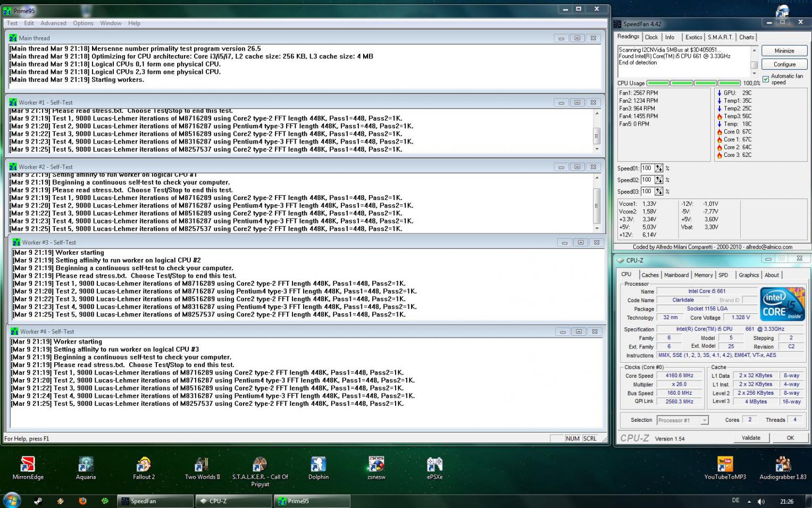The height and width of the screenshot is (508, 812).
Task: Click the Worker #1 window icon
Action: point(13,102)
